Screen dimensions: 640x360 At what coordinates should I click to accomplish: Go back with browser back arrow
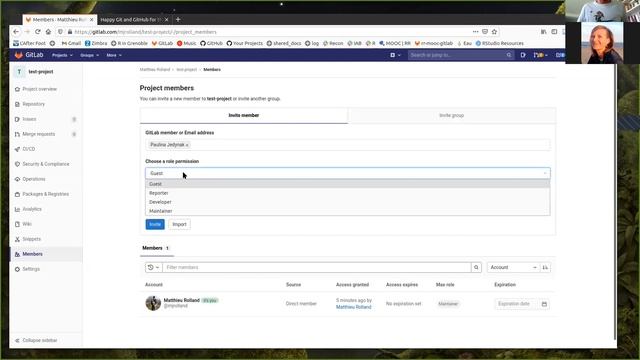[16, 31]
